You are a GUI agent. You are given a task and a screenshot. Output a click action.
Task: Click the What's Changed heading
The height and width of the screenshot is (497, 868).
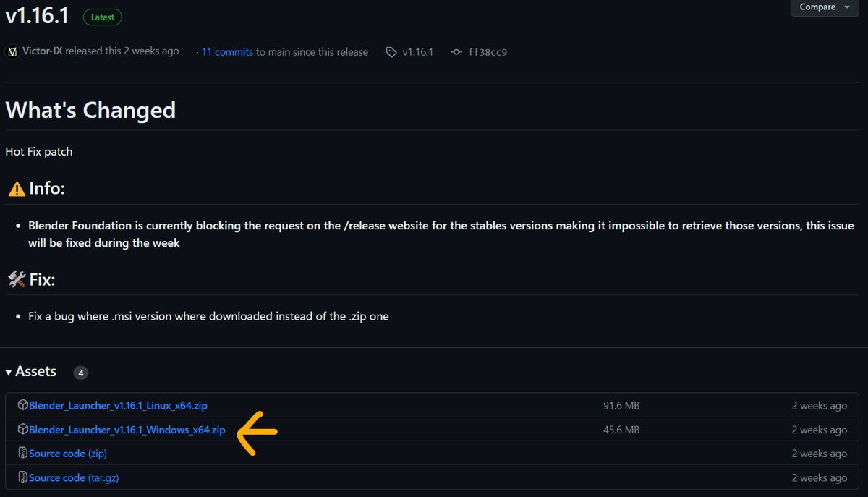pos(90,110)
